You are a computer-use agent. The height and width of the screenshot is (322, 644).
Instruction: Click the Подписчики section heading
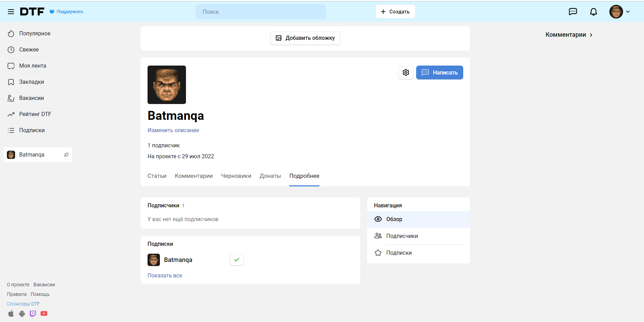tap(163, 205)
